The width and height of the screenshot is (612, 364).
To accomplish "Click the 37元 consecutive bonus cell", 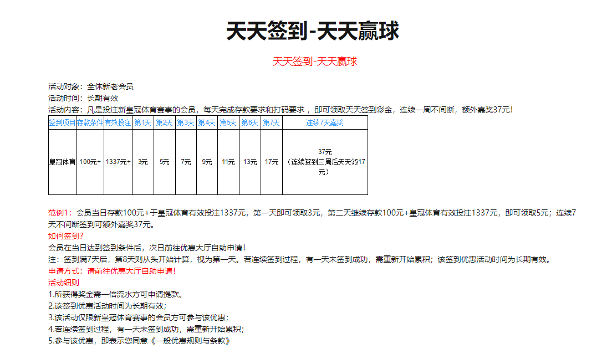I will click(325, 162).
